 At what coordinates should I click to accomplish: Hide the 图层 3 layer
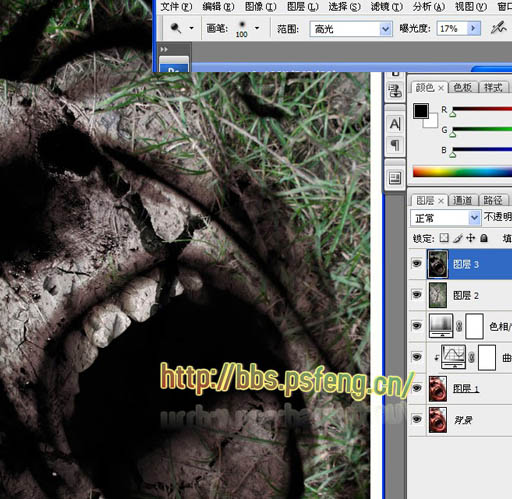coord(417,264)
